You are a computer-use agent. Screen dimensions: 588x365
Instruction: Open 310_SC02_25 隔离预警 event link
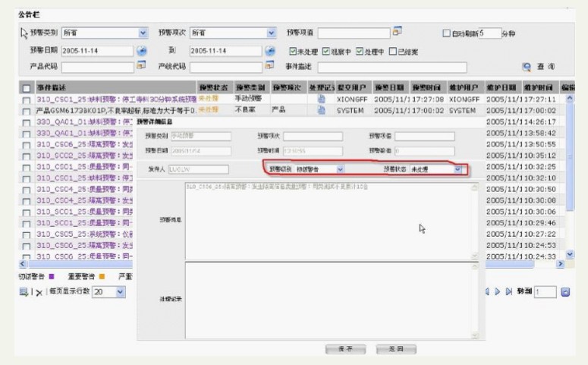click(x=84, y=156)
